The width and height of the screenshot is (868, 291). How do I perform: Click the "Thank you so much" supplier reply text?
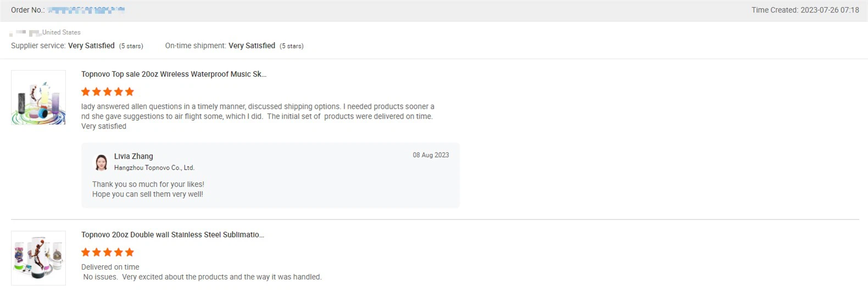click(148, 184)
